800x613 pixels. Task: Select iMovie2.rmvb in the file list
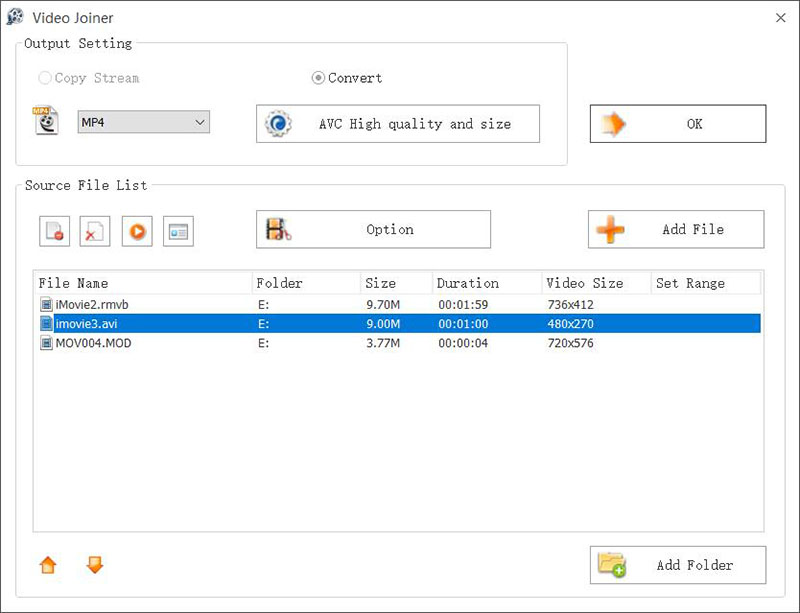93,303
